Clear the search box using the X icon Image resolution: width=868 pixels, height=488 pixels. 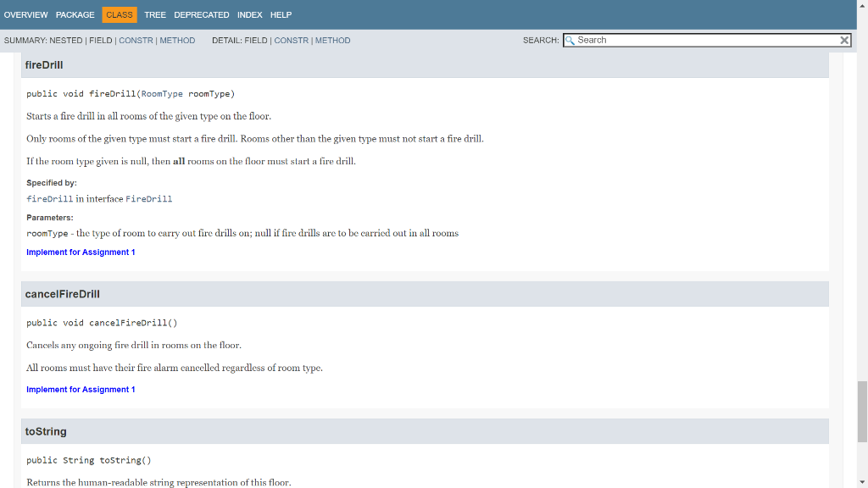844,40
